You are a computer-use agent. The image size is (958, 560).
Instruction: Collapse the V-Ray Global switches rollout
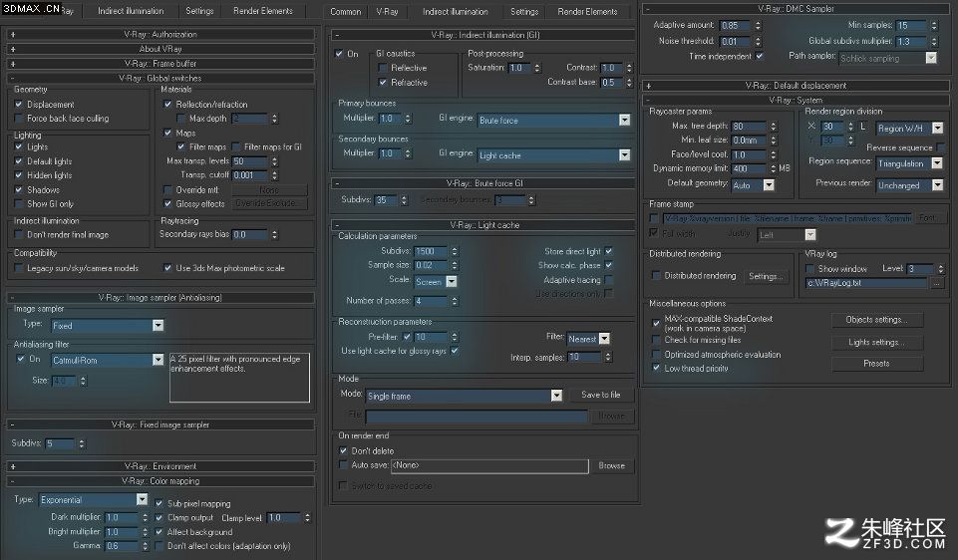tap(160, 78)
